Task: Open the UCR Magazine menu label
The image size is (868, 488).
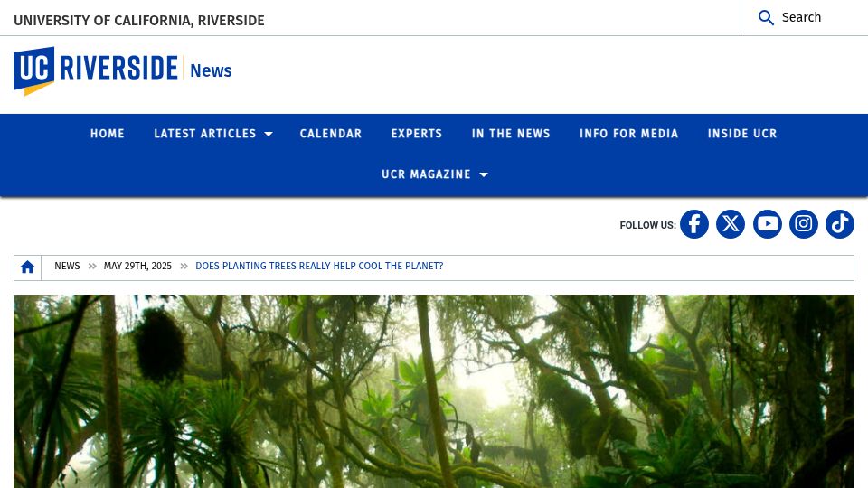Action: (426, 174)
